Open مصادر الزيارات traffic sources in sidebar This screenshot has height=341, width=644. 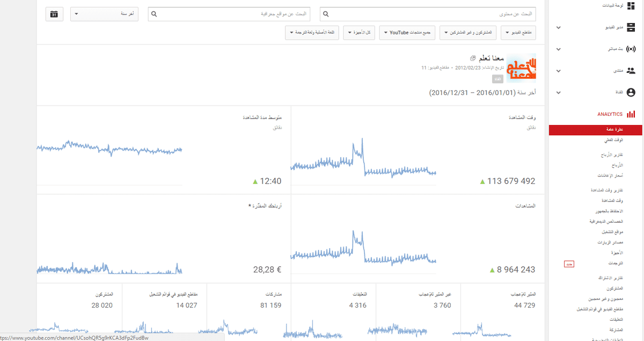[x=611, y=242]
